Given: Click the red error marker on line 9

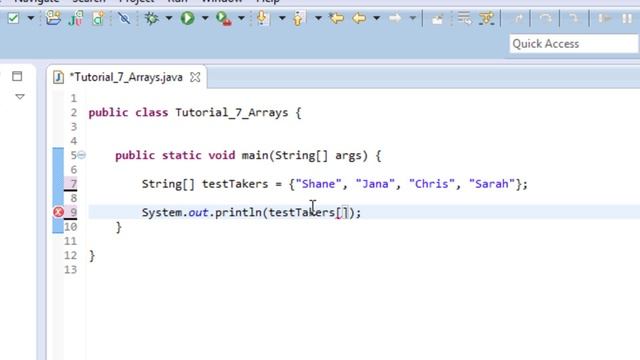Looking at the screenshot, I should (58, 212).
